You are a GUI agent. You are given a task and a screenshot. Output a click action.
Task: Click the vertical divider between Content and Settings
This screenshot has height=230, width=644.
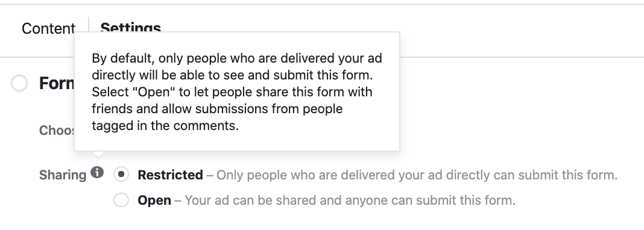pyautogui.click(x=89, y=25)
